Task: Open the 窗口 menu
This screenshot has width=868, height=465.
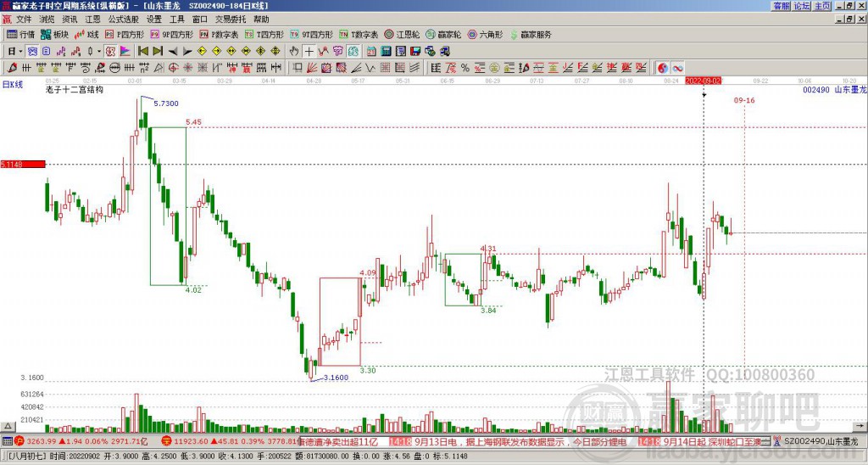Action: (200, 20)
